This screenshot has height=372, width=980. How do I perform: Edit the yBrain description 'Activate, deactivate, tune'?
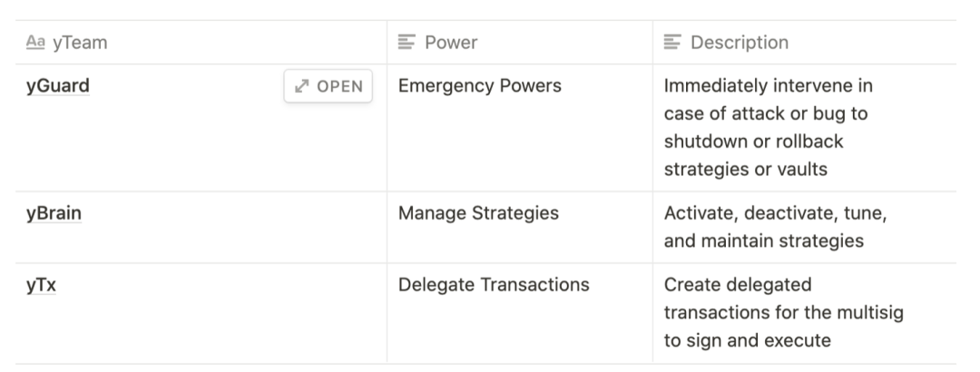click(x=776, y=227)
